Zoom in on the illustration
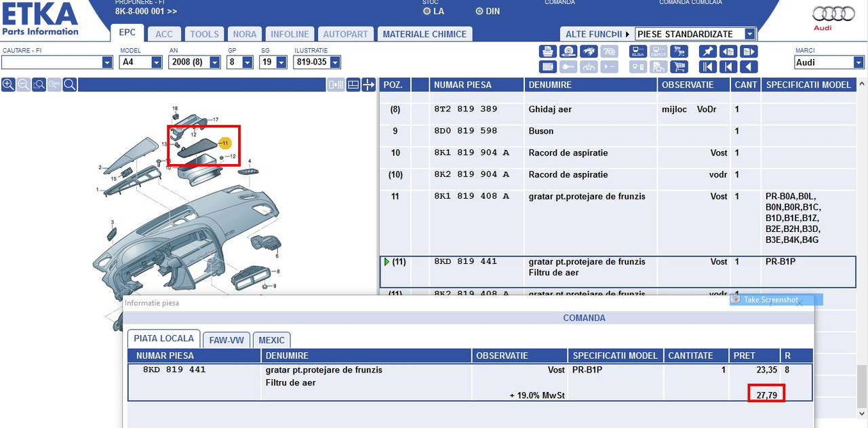Viewport: 868px width, 428px height. pyautogui.click(x=8, y=85)
